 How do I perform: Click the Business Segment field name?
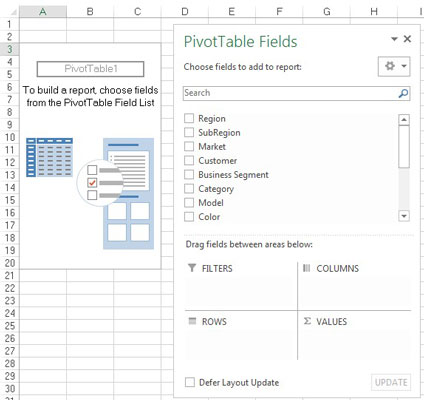click(x=233, y=175)
